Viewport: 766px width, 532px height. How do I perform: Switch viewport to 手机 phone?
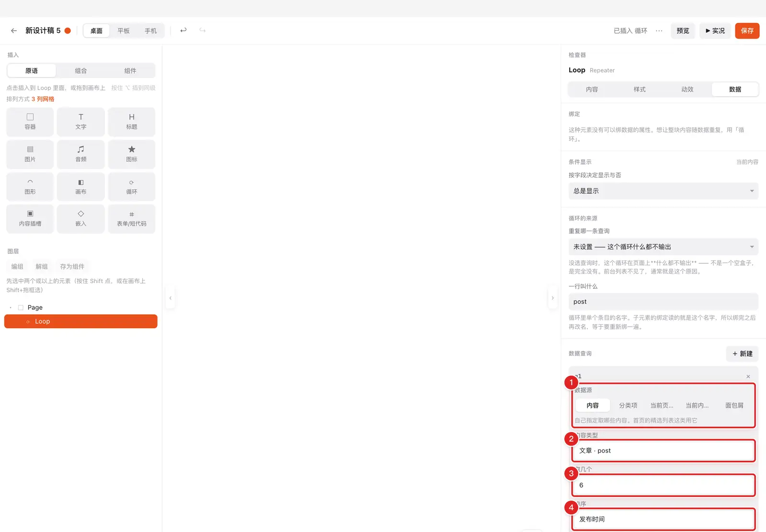point(151,31)
